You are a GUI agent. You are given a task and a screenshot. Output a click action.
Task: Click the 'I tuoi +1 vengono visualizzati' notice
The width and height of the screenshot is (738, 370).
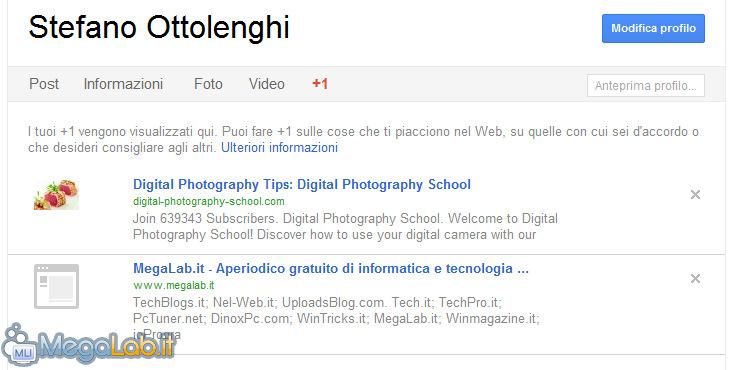click(363, 139)
